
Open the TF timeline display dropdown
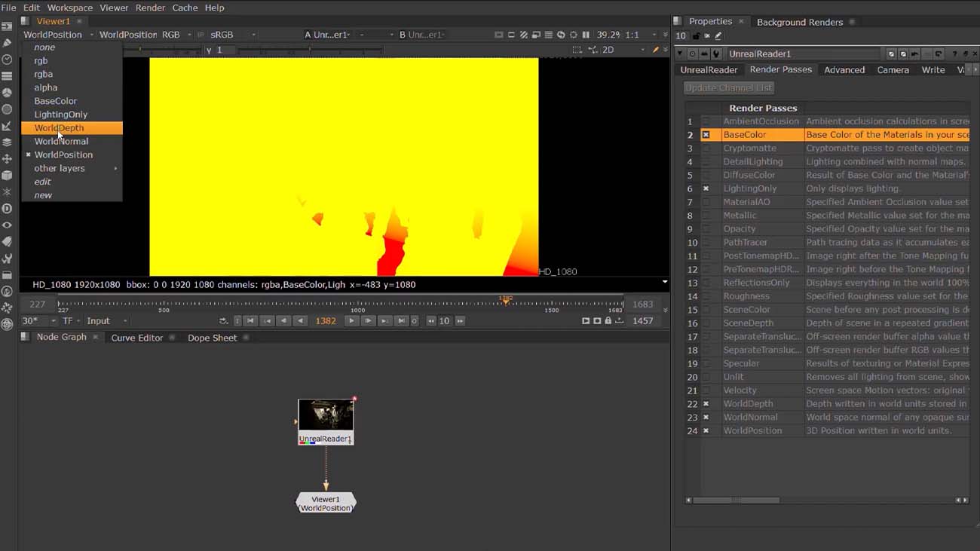[x=72, y=321]
